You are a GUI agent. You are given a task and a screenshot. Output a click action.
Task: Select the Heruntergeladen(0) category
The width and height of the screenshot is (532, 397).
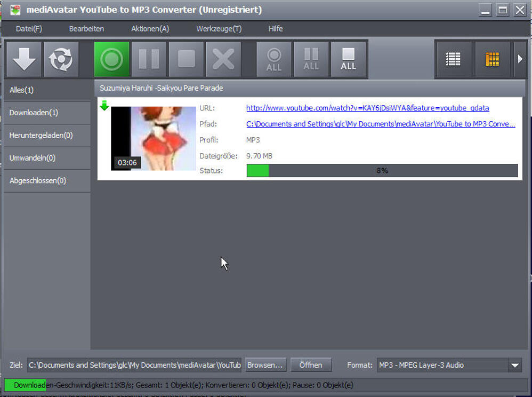coord(47,136)
